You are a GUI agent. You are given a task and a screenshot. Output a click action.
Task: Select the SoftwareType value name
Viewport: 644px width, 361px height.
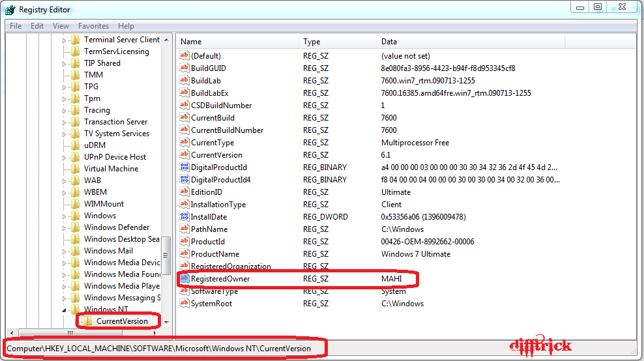(214, 291)
